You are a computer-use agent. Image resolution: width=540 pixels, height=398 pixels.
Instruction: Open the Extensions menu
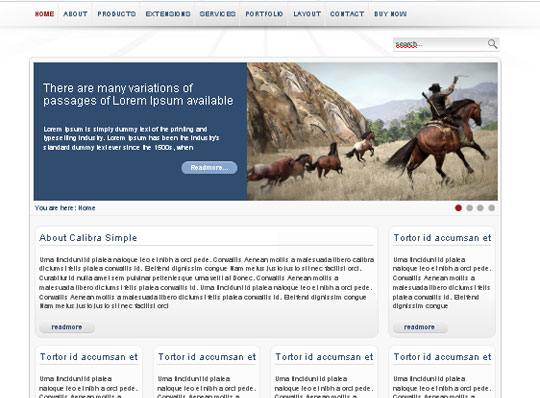(168, 14)
